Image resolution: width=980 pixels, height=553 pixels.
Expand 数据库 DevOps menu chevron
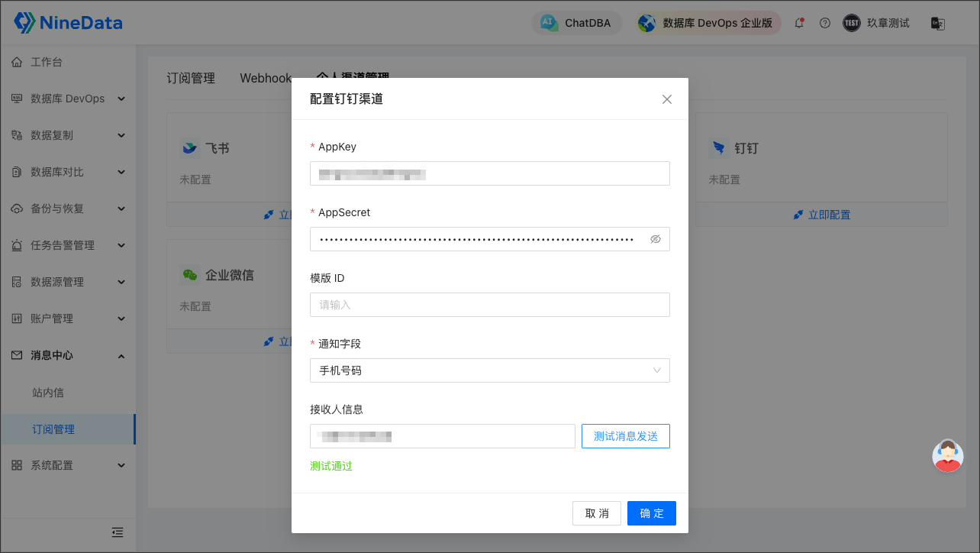click(x=121, y=99)
